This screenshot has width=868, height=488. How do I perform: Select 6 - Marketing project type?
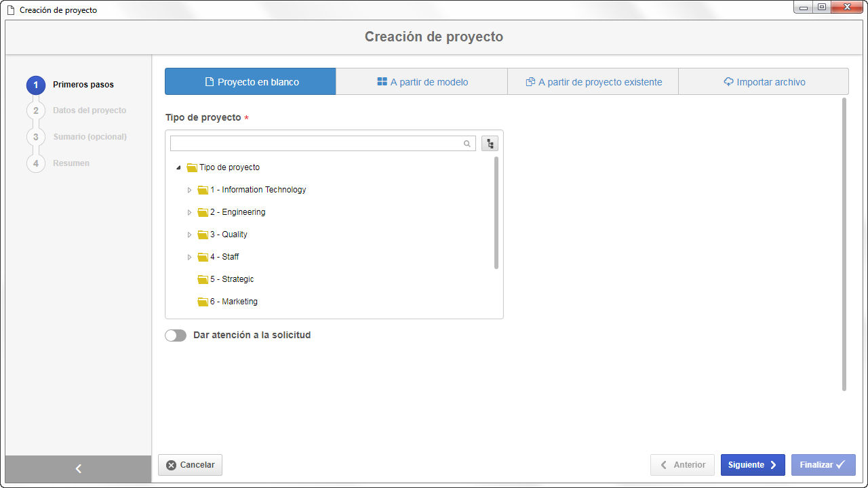(234, 302)
